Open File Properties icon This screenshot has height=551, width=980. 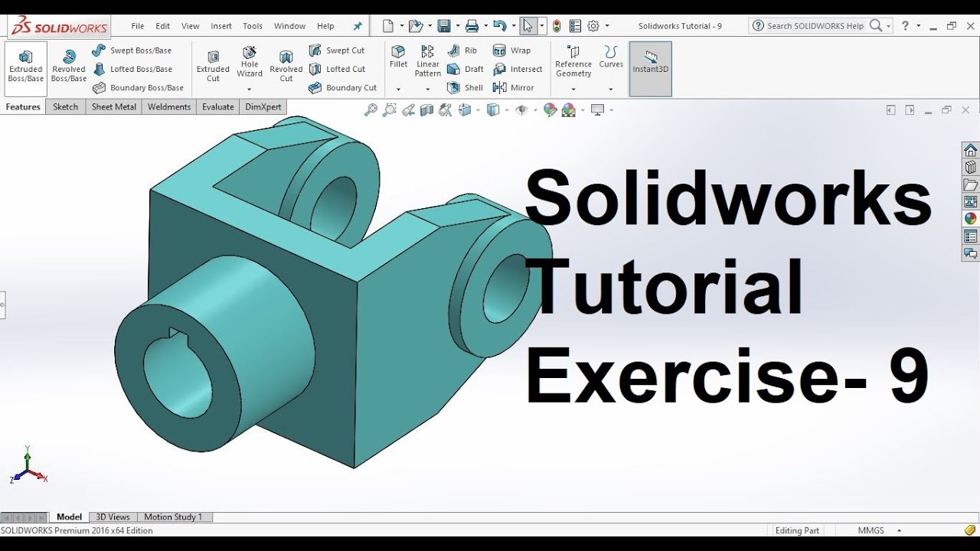coord(575,26)
